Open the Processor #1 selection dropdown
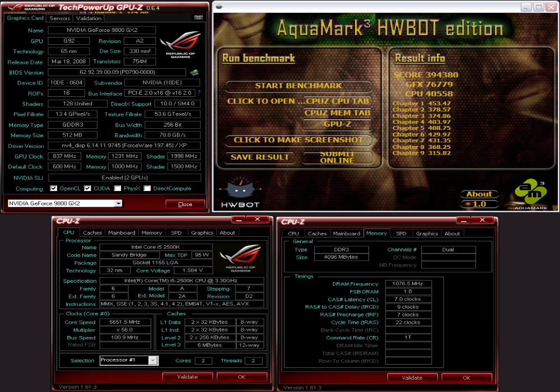The image size is (560, 392). [153, 360]
